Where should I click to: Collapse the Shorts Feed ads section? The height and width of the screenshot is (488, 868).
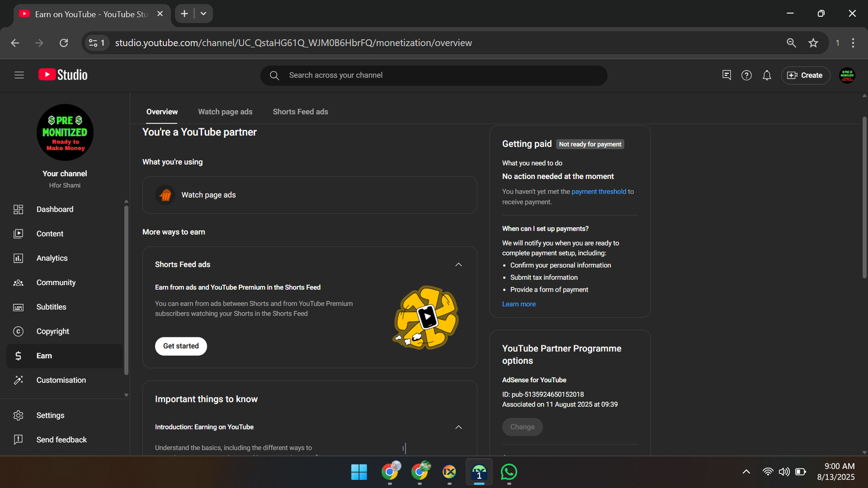pos(458,265)
